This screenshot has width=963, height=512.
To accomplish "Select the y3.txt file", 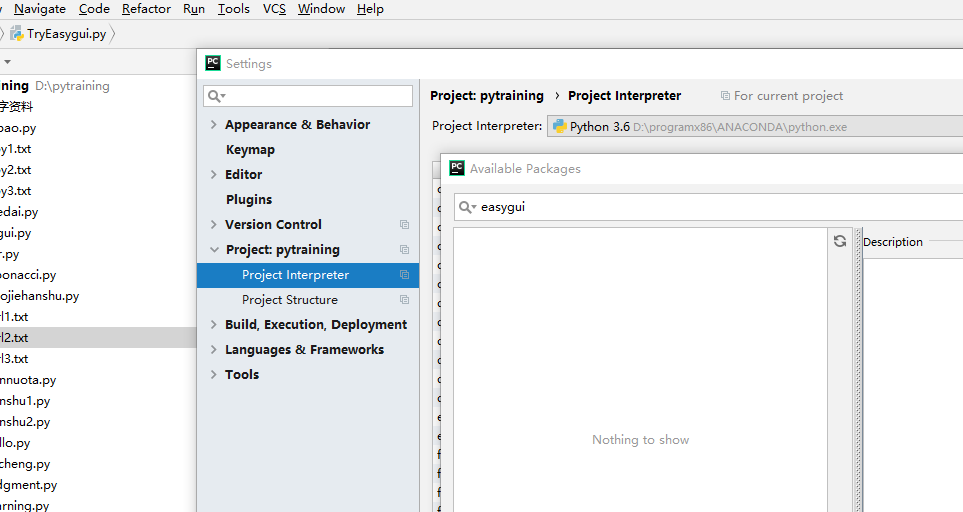I will [x=15, y=191].
